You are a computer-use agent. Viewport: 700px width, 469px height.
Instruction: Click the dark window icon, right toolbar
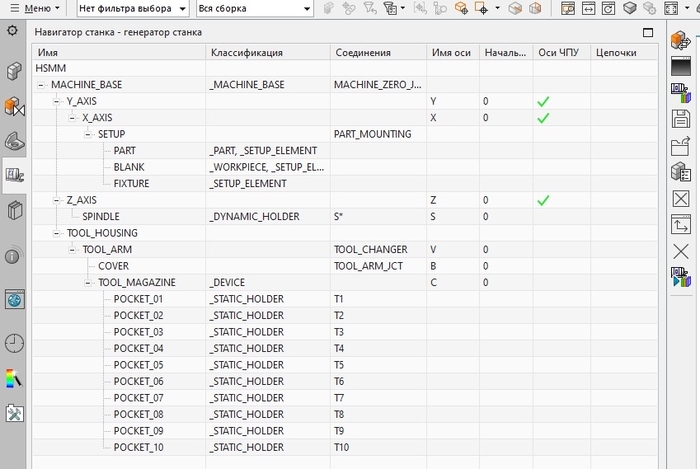coord(681,66)
